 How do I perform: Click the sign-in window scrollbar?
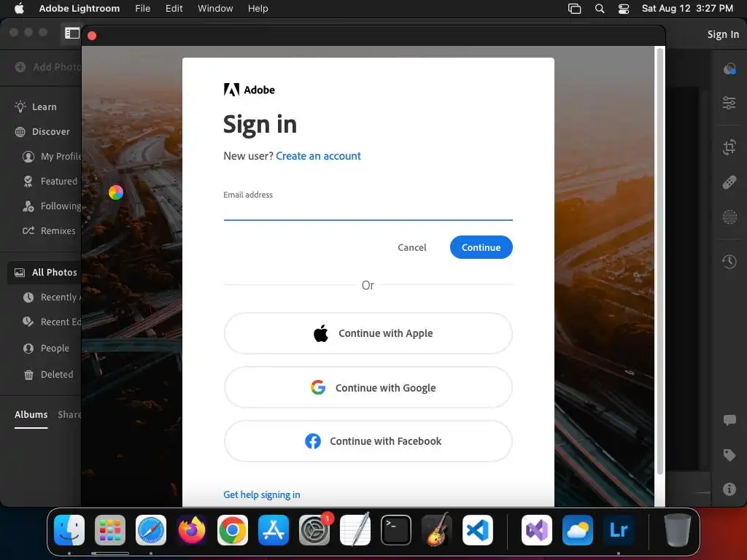pyautogui.click(x=659, y=261)
